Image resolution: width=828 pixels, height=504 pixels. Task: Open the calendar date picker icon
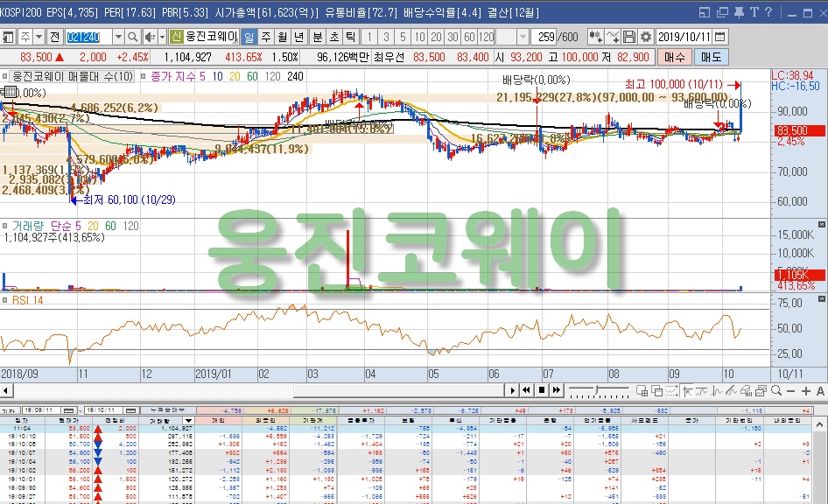point(720,37)
